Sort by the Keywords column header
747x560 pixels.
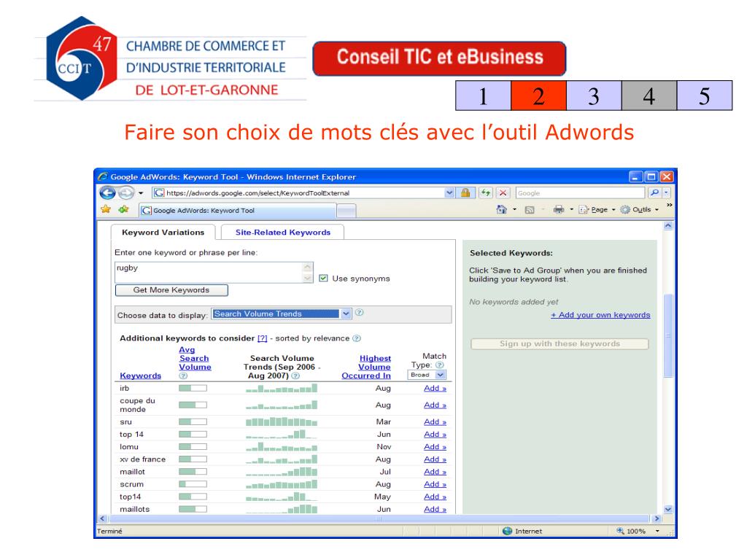(141, 376)
